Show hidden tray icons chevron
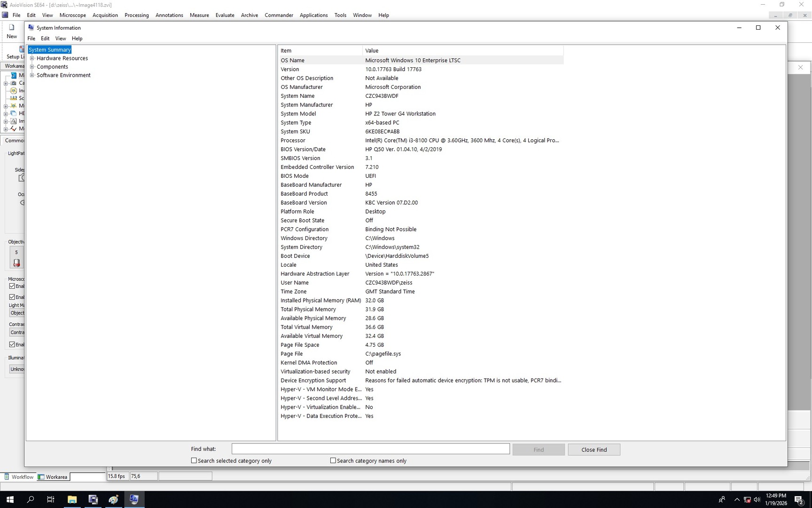Image resolution: width=812 pixels, height=508 pixels. pyautogui.click(x=736, y=500)
